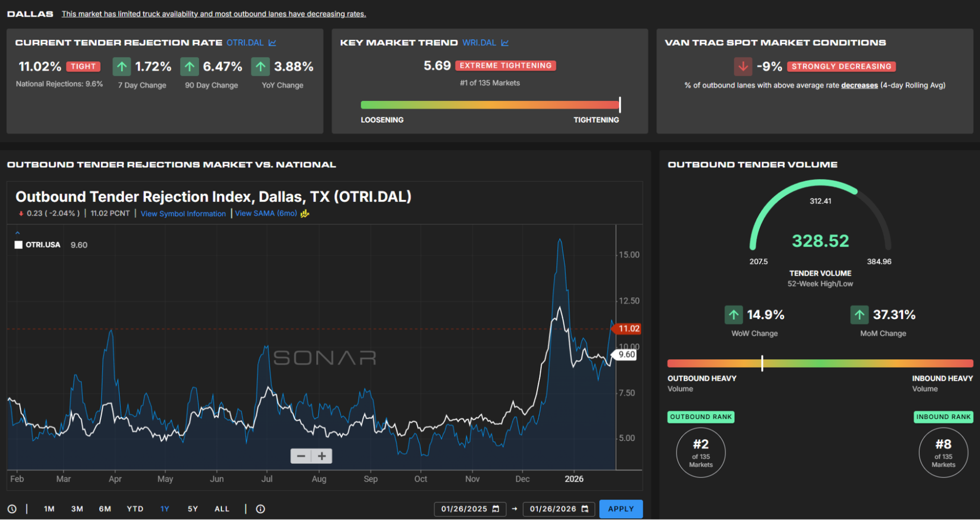Select the 5Y time range
The height and width of the screenshot is (520, 980).
tap(192, 509)
